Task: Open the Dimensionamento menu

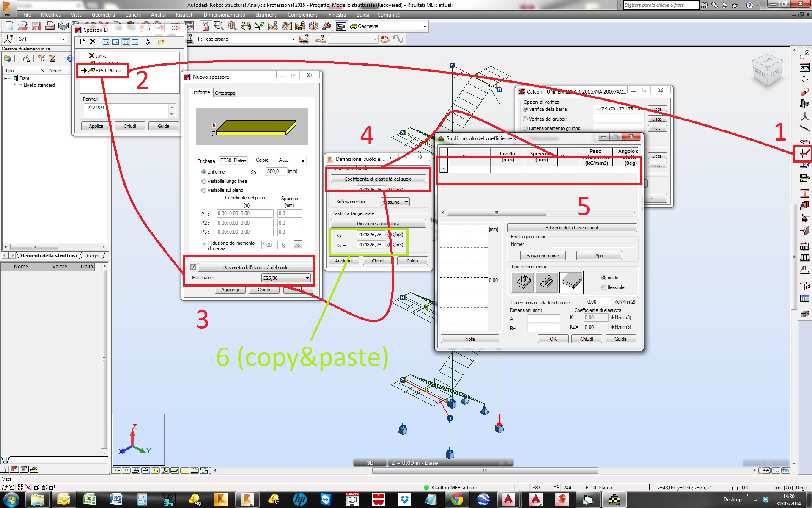Action: [x=224, y=15]
